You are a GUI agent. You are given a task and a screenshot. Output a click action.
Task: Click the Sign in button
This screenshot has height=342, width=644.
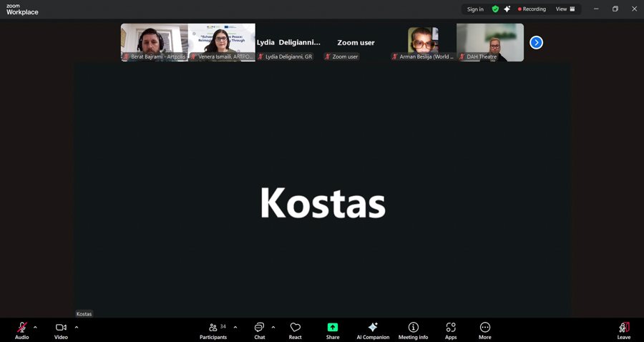(475, 9)
